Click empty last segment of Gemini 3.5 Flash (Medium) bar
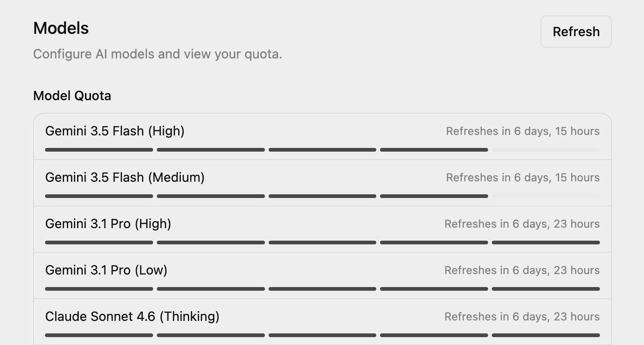 point(546,196)
